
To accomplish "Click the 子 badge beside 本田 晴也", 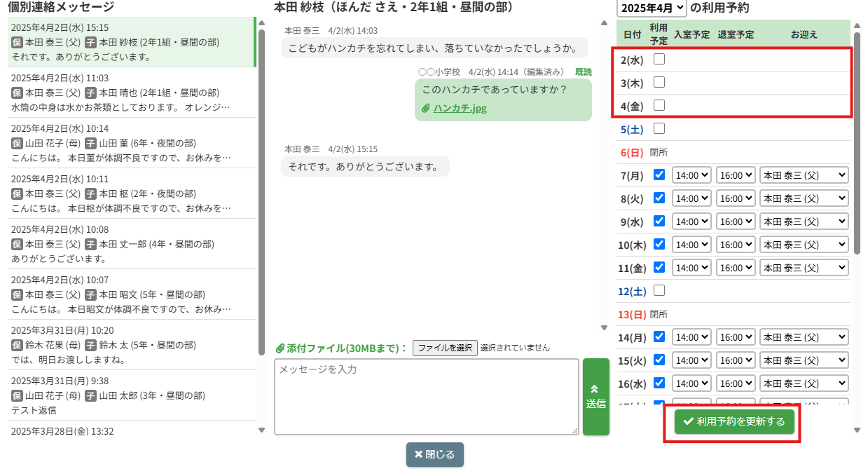I will (90, 93).
